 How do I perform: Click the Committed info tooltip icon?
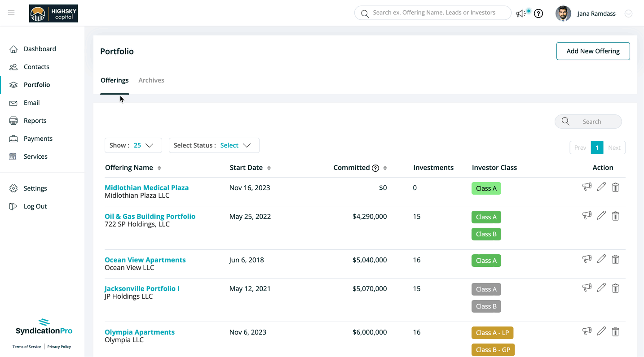[x=375, y=168]
